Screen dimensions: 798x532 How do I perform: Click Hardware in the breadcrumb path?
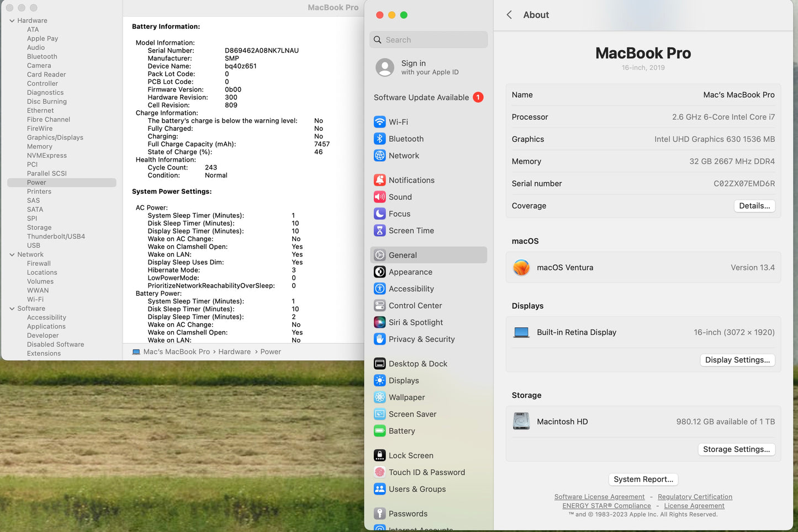234,352
